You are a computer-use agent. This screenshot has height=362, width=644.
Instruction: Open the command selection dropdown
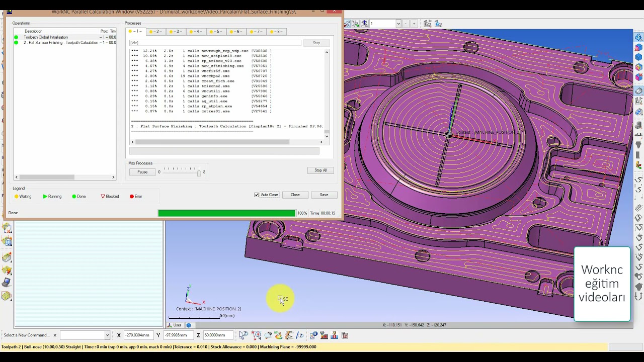tap(107, 335)
